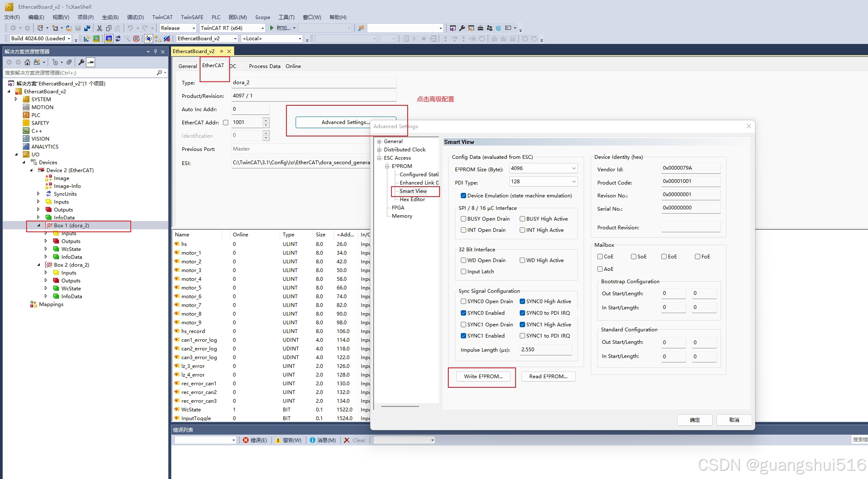Open the E²PROM Size dropdown
The width and height of the screenshot is (868, 479).
coord(574,168)
